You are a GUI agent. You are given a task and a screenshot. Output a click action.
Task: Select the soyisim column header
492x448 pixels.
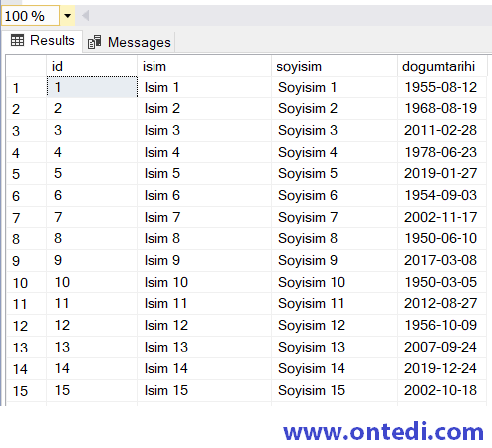[x=335, y=66]
